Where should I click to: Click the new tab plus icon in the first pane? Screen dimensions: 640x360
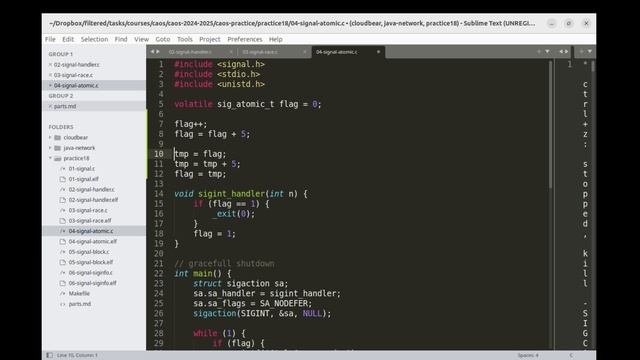[539, 51]
